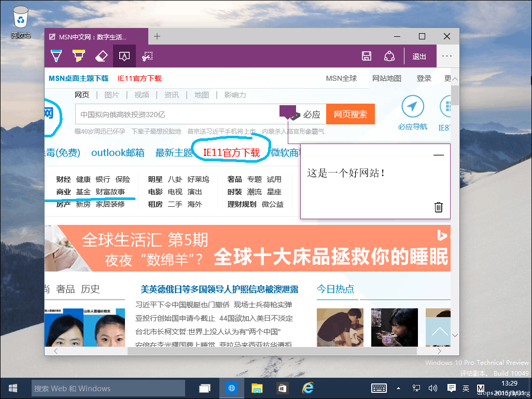Save the web note with disk icon
This screenshot has width=532, height=399.
[x=367, y=56]
